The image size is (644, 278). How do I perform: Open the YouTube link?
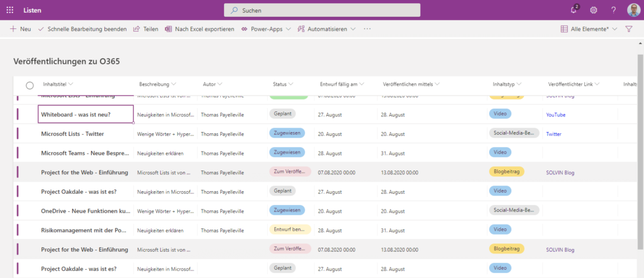click(556, 115)
